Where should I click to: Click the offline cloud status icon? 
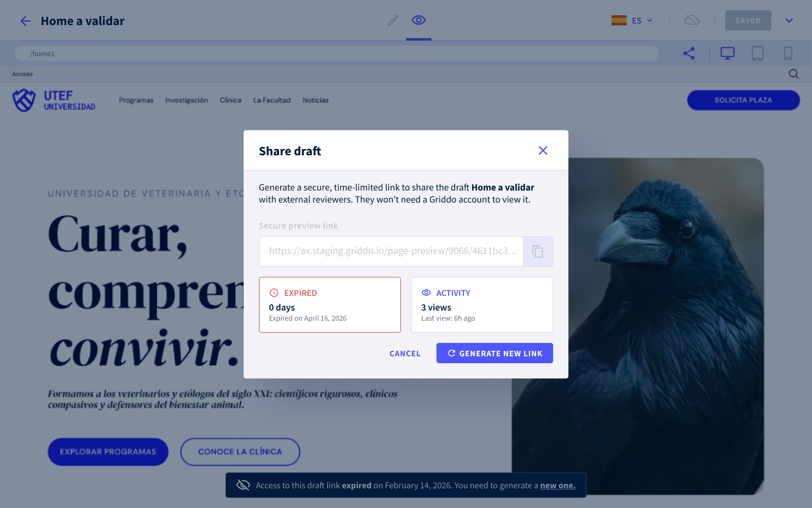click(x=692, y=21)
